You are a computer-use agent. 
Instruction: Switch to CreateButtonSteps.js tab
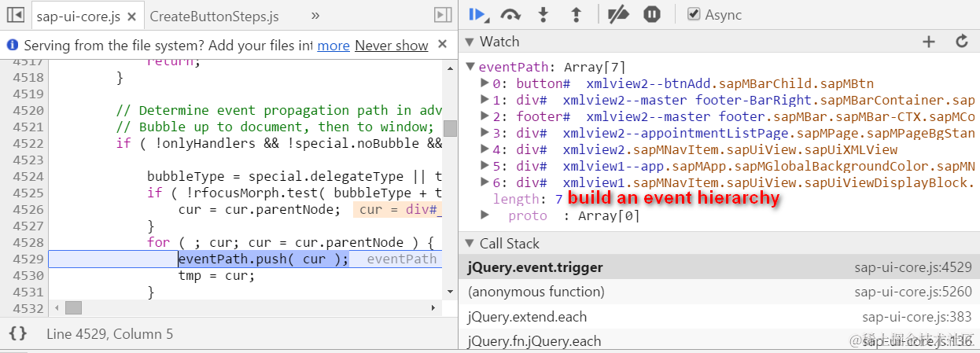[214, 16]
